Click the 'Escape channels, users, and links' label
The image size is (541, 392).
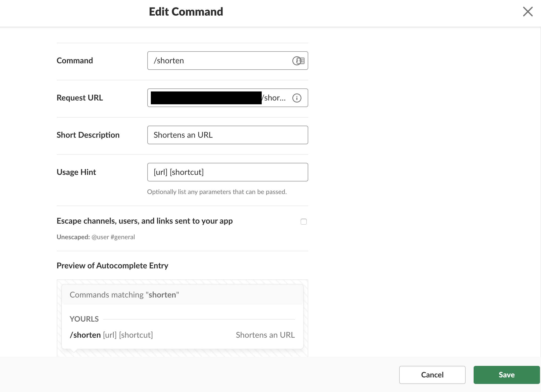tap(145, 221)
